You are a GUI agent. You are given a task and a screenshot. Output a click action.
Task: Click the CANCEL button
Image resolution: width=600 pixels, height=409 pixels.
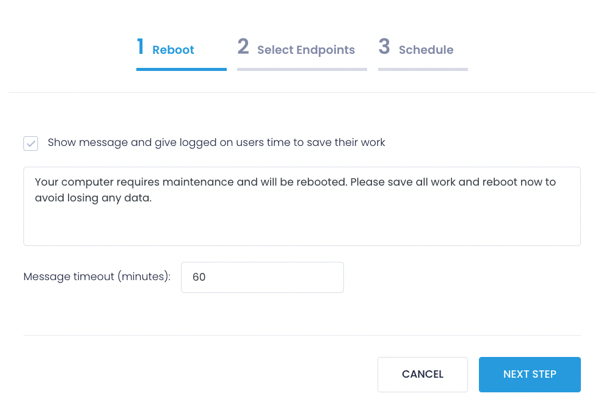[422, 375]
